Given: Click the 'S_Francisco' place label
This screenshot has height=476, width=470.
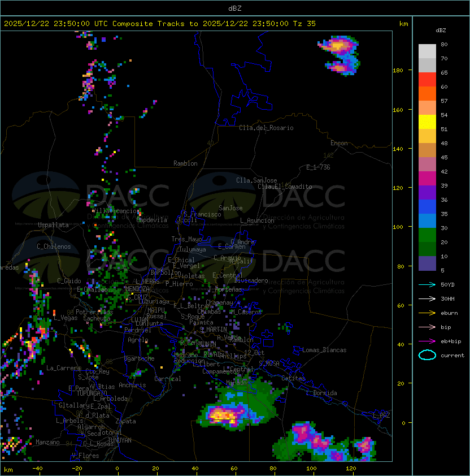Looking at the screenshot, I should click(x=202, y=214).
